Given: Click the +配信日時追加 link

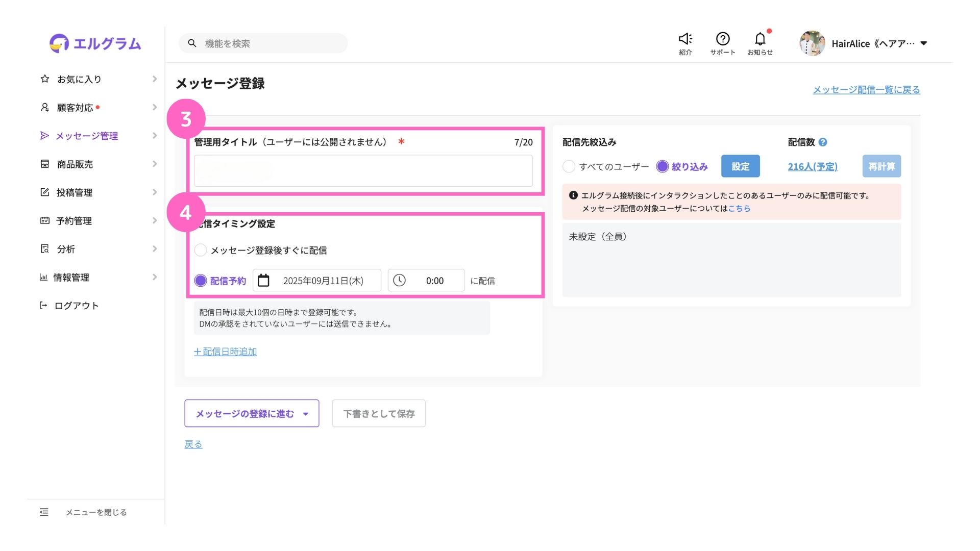Looking at the screenshot, I should click(x=225, y=352).
